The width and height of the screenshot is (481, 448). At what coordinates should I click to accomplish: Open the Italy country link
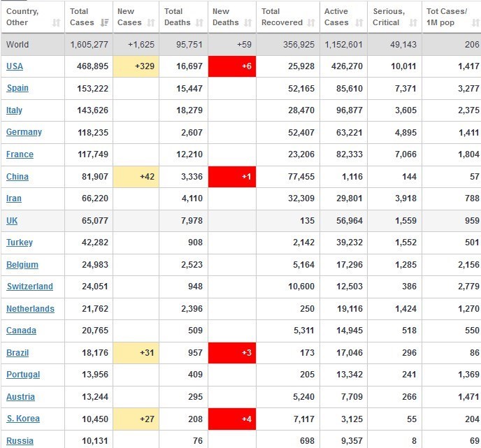click(14, 110)
